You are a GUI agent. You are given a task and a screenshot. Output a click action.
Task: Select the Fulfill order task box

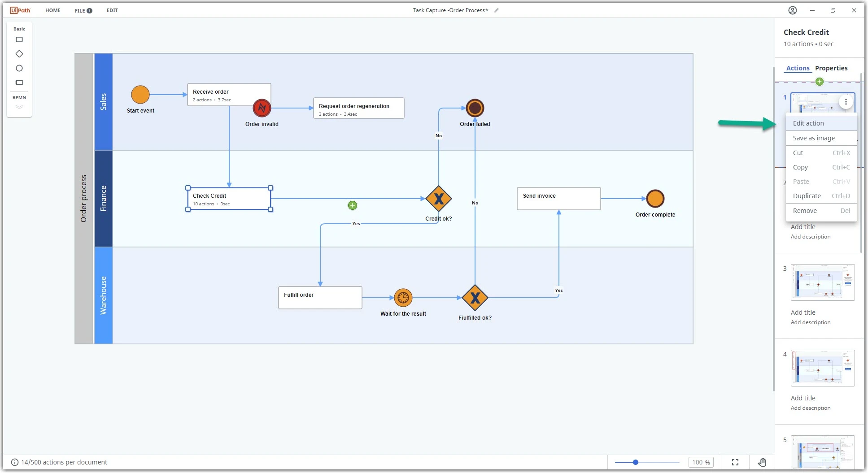(x=320, y=298)
